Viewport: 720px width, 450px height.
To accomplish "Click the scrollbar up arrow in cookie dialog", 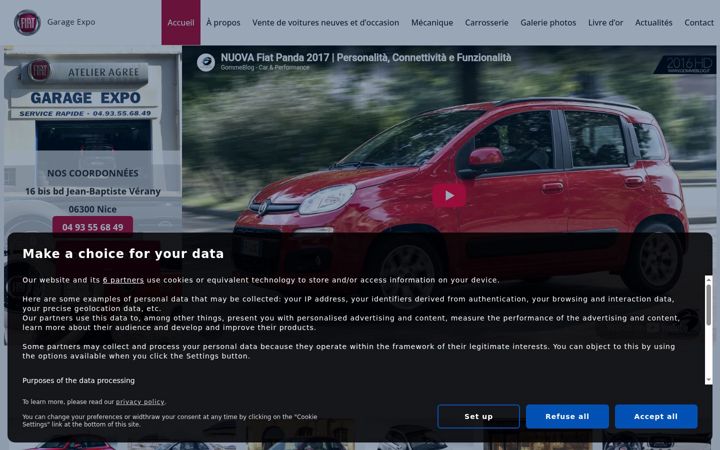I will point(709,279).
